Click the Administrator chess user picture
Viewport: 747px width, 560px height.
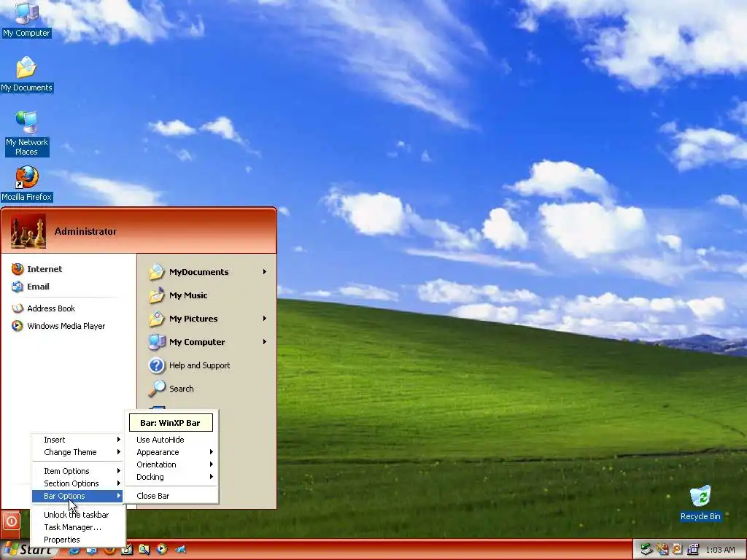[x=28, y=231]
